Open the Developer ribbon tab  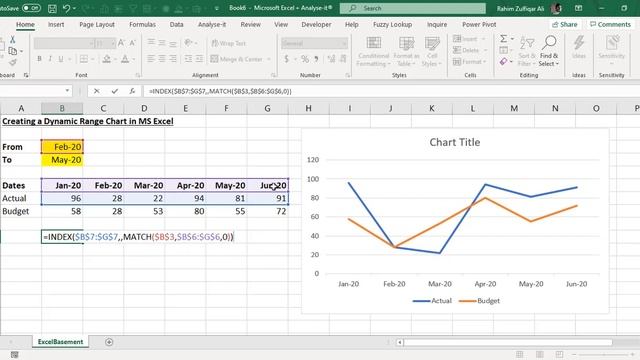point(316,24)
